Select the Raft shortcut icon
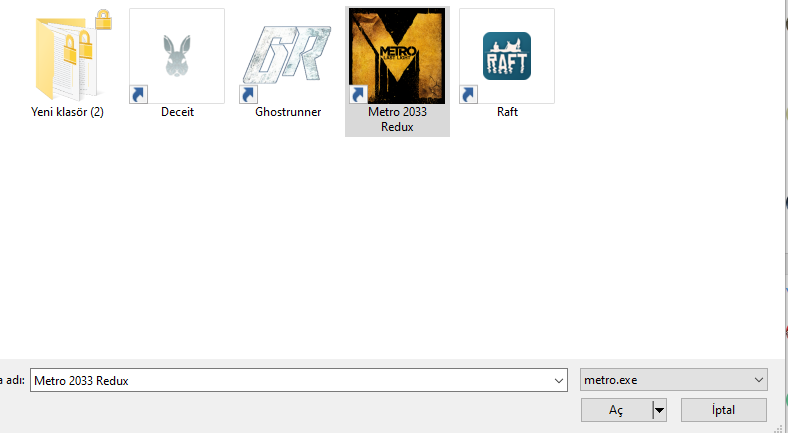The width and height of the screenshot is (788, 433). 507,56
